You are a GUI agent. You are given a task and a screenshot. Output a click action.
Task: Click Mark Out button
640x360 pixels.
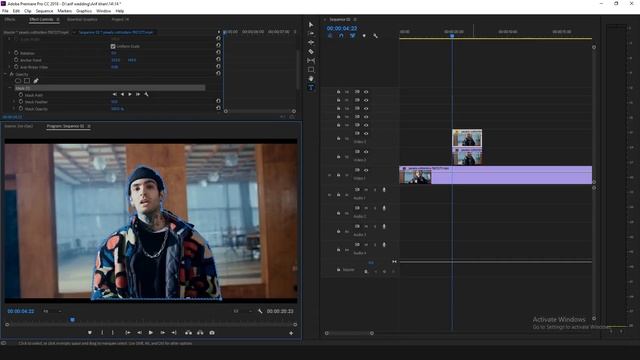point(113,333)
